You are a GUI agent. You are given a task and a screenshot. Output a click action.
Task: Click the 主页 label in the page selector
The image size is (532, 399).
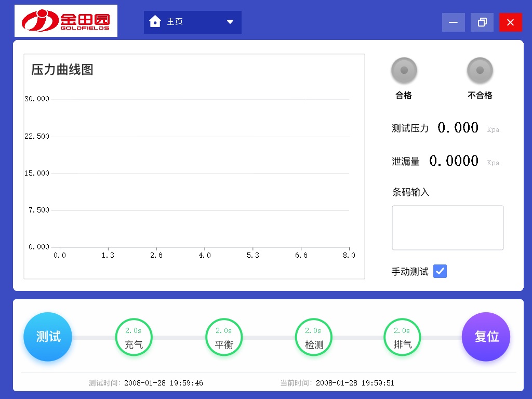(x=175, y=22)
